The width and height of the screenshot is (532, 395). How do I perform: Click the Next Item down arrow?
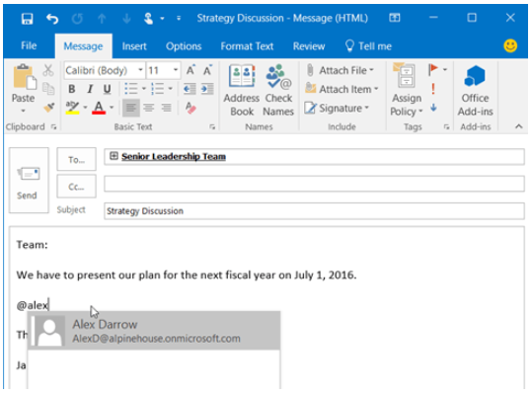pyautogui.click(x=126, y=19)
